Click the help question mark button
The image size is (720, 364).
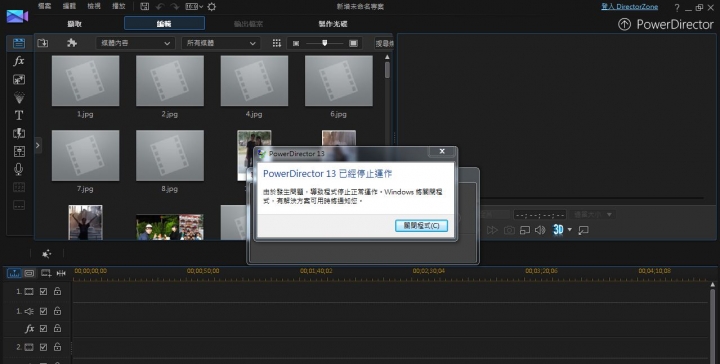tap(677, 7)
